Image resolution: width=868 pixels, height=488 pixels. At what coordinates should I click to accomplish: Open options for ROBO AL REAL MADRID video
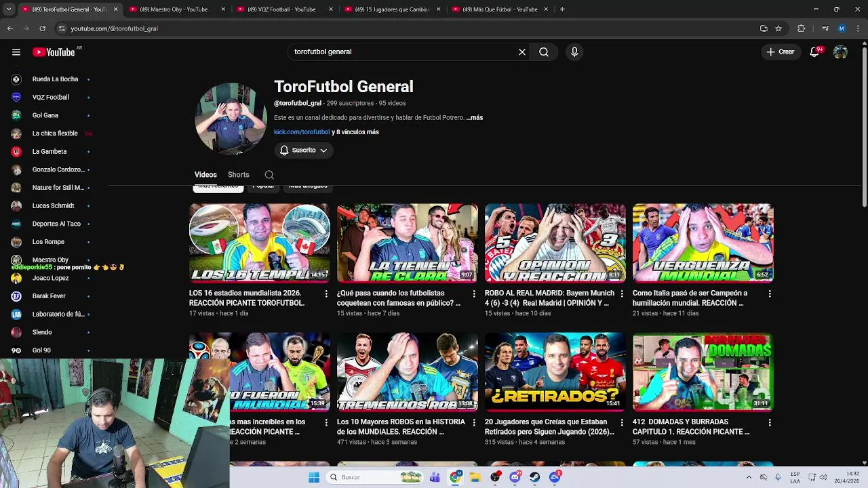[622, 294]
